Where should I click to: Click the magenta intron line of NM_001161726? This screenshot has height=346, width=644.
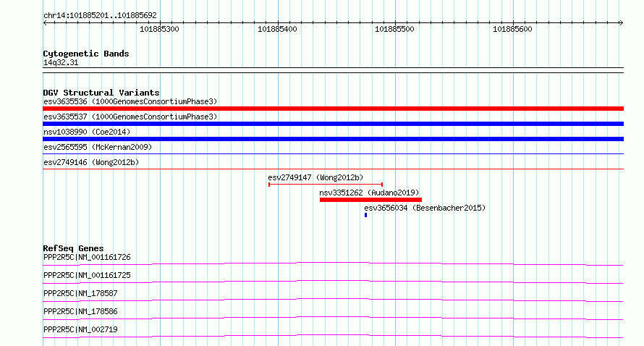tap(333, 262)
